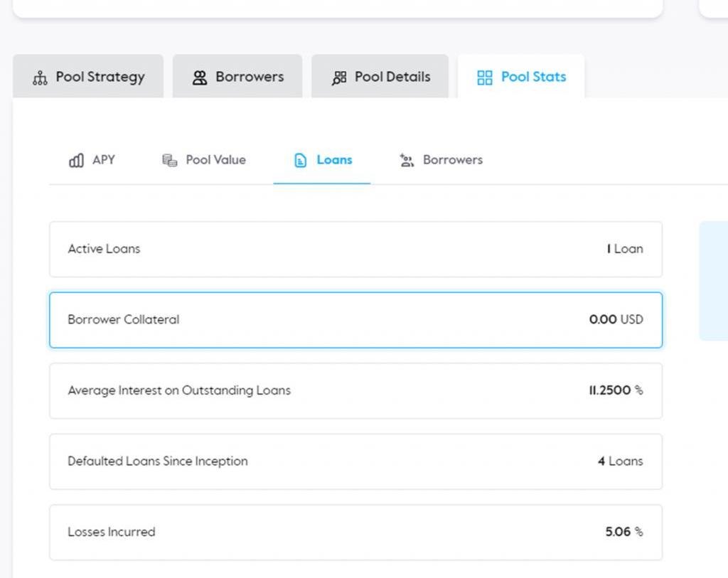Viewport: 728px width, 578px height.
Task: Click the Pool Value coins icon
Action: [170, 161]
